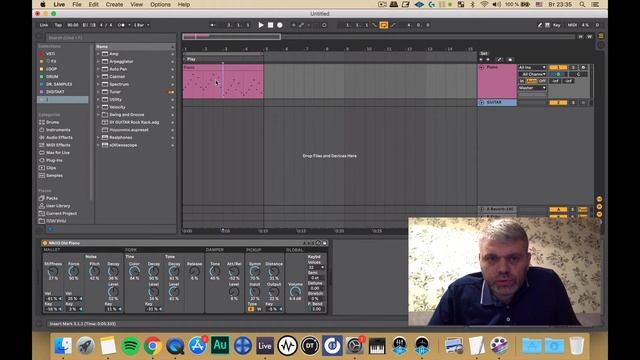Adjust the Mallet Stiffness knob
Viewport: 640px width, 360px height.
click(x=53, y=271)
